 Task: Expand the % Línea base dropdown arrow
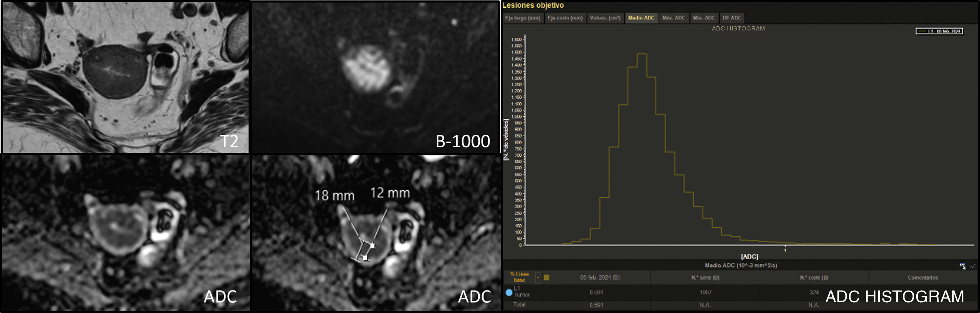[x=538, y=278]
